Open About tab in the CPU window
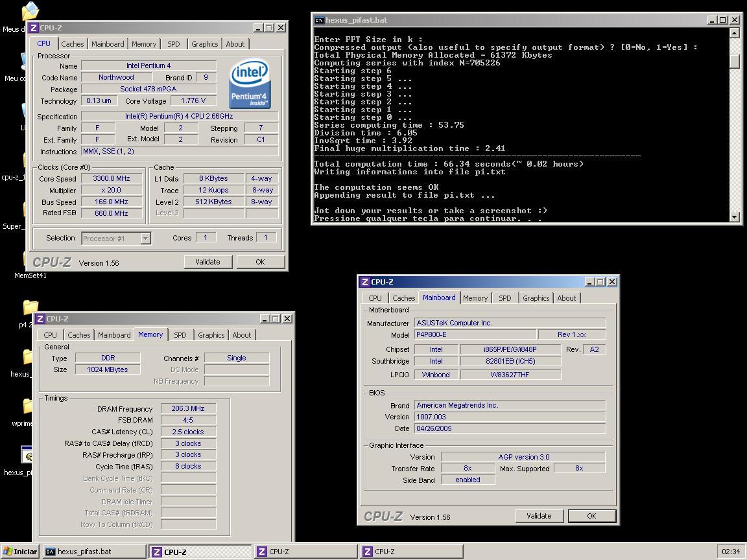The height and width of the screenshot is (560, 747). coord(235,44)
